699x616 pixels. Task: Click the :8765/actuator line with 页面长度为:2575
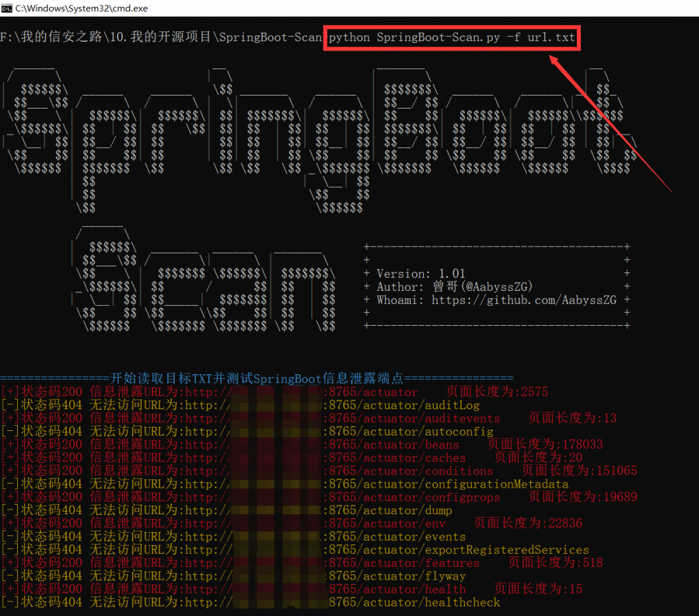274,391
